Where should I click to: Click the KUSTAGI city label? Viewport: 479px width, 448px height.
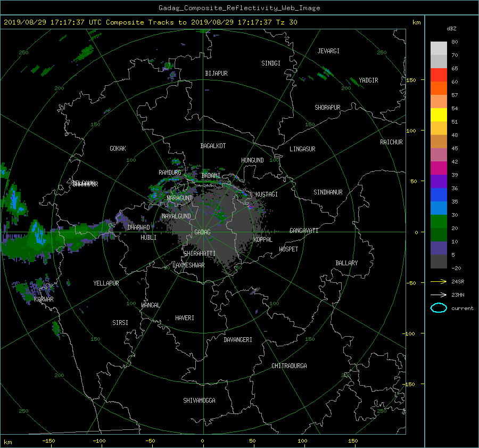pos(267,194)
